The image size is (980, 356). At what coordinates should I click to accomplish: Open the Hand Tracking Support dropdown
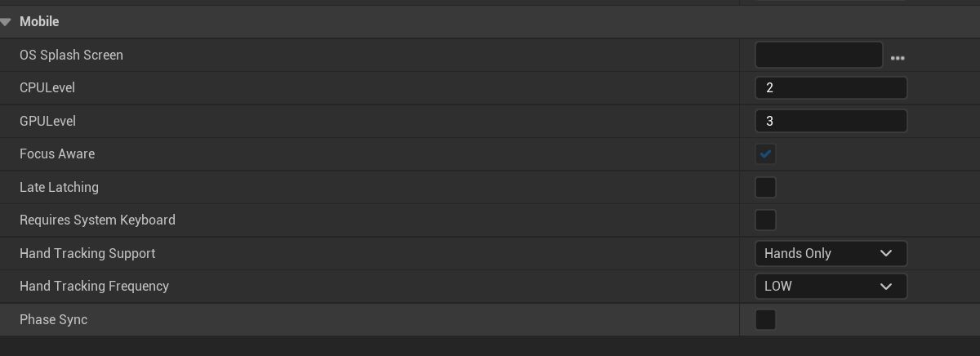point(830,253)
